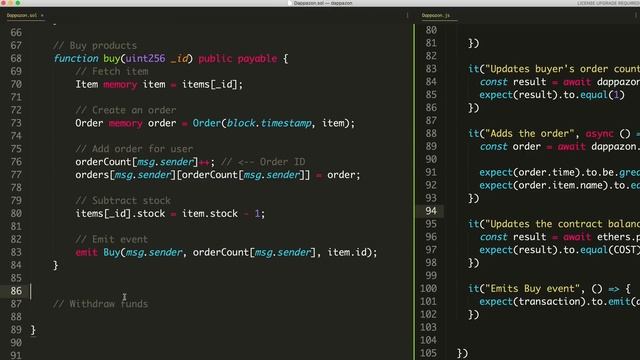Click 'expect(transaction).to.emit' line
Screen dimensions: 640x360
(559, 302)
